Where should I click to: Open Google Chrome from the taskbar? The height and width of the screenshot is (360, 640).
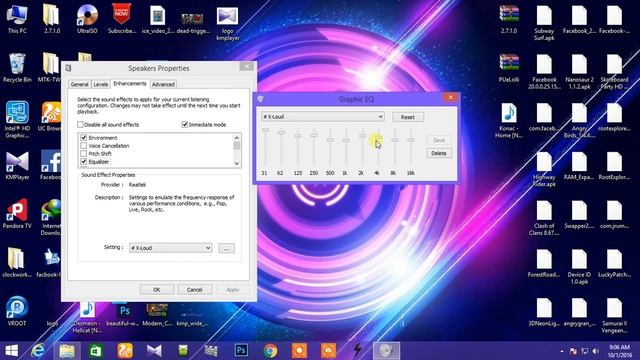[x=270, y=350]
